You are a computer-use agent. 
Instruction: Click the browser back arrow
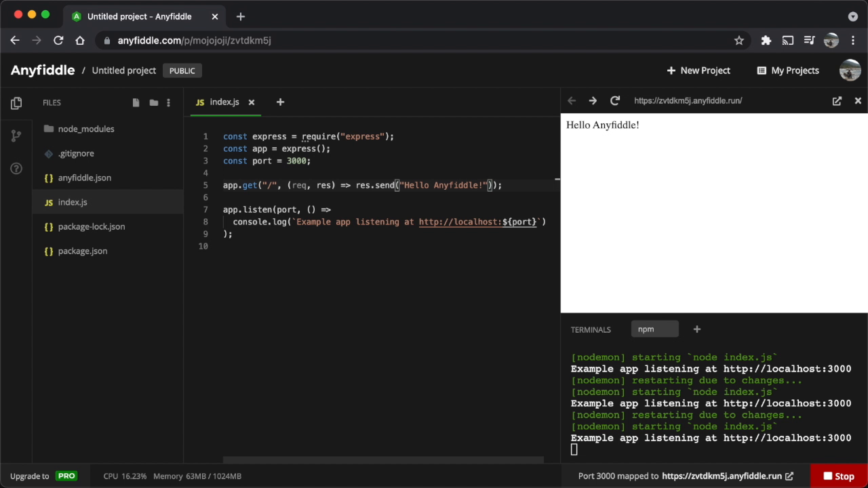15,40
